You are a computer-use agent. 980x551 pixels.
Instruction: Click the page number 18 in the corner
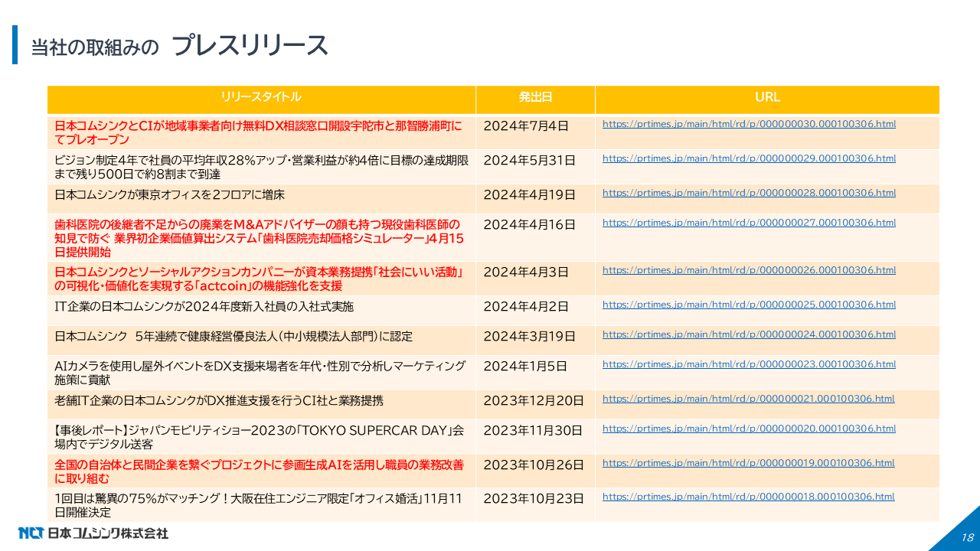pyautogui.click(x=967, y=537)
